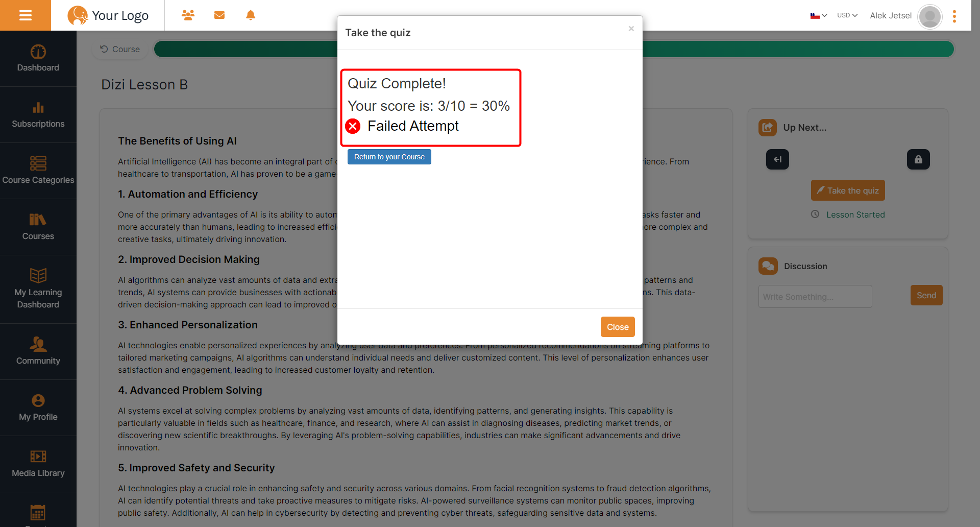Open the Media Library
This screenshot has width=980, height=527.
coord(38,463)
